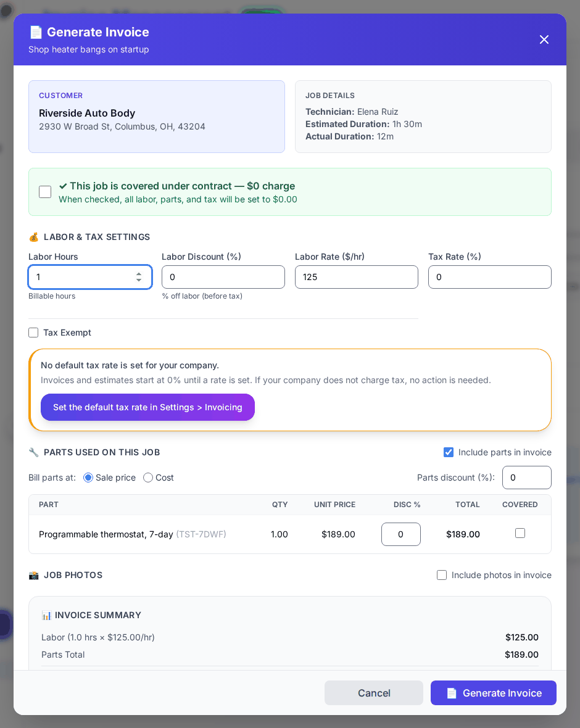The image size is (580, 728).
Task: Click the money bag icon by Labor & Tax Settings
Action: pos(34,238)
